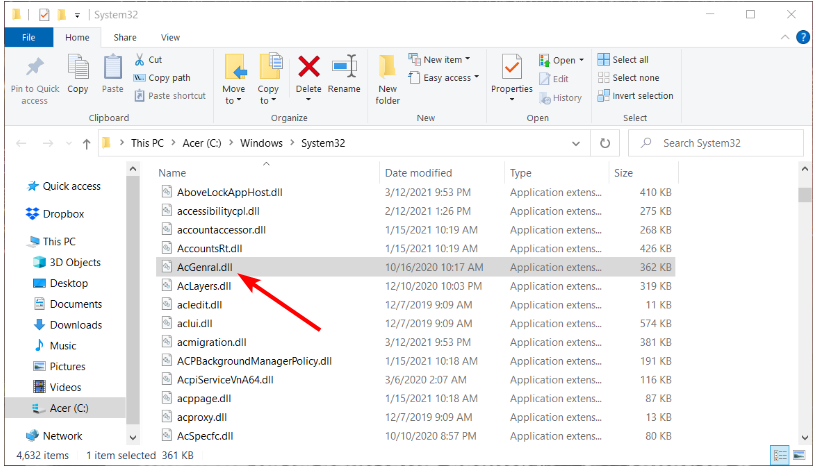The width and height of the screenshot is (816, 468).
Task: Open recent locations dropdown arrow
Action: tap(68, 144)
